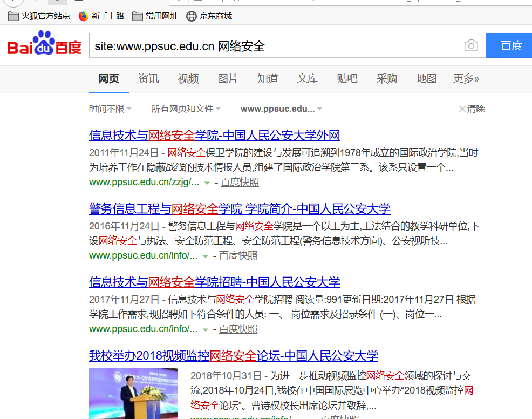532x419 pixels.
Task: Switch to the 地图 tab
Action: coord(426,79)
